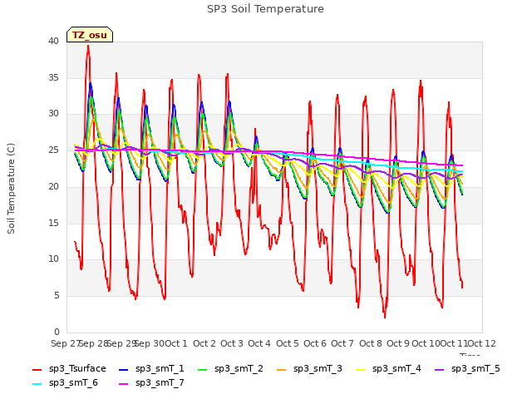Click the Oct 8 x-axis tick label
The image size is (532, 399).
coord(371,343)
